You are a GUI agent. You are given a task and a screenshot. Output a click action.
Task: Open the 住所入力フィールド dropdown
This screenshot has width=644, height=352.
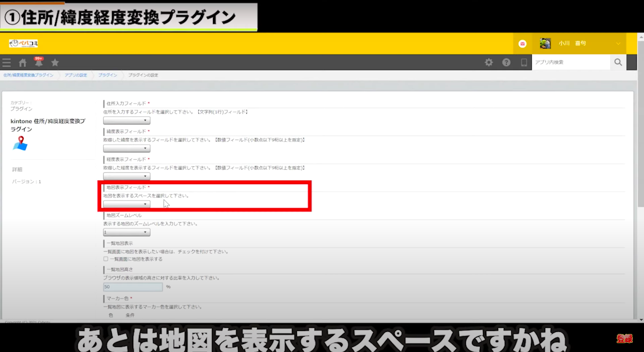[127, 121]
